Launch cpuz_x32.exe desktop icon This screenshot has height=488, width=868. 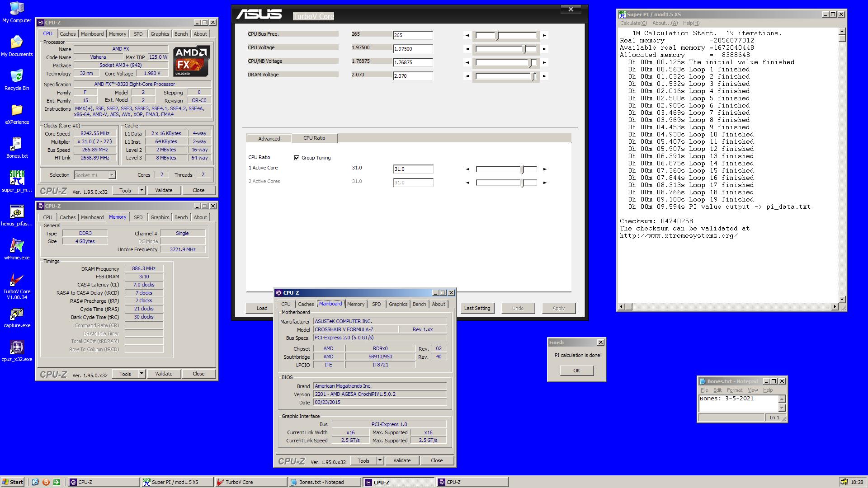click(x=17, y=351)
